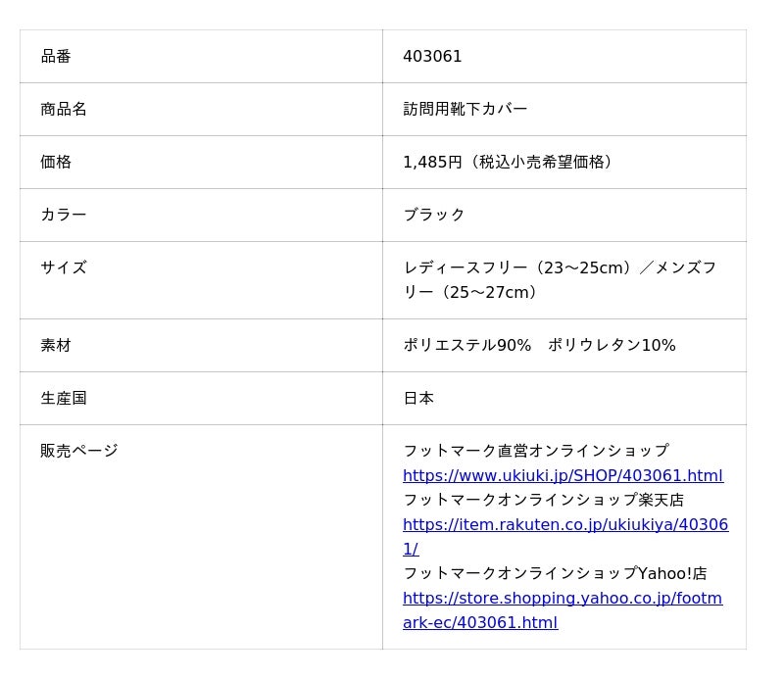The width and height of the screenshot is (784, 679).
Task: Click the 商品名 row label
Action: (64, 110)
